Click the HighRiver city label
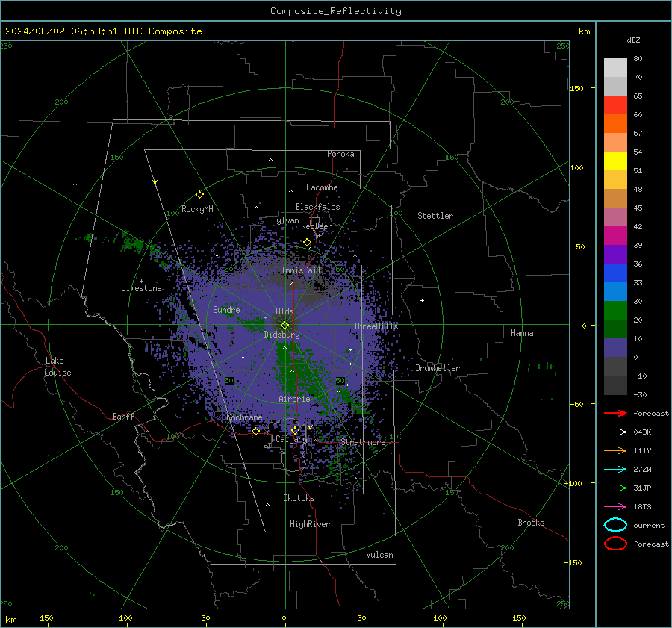The height and width of the screenshot is (628, 672). [x=310, y=524]
